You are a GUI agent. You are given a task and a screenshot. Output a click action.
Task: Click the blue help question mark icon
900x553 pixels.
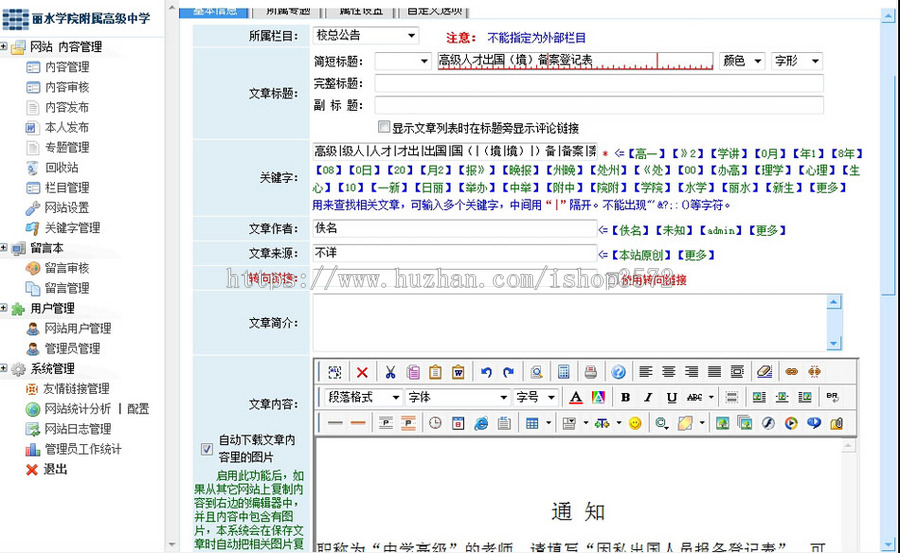[x=618, y=372]
